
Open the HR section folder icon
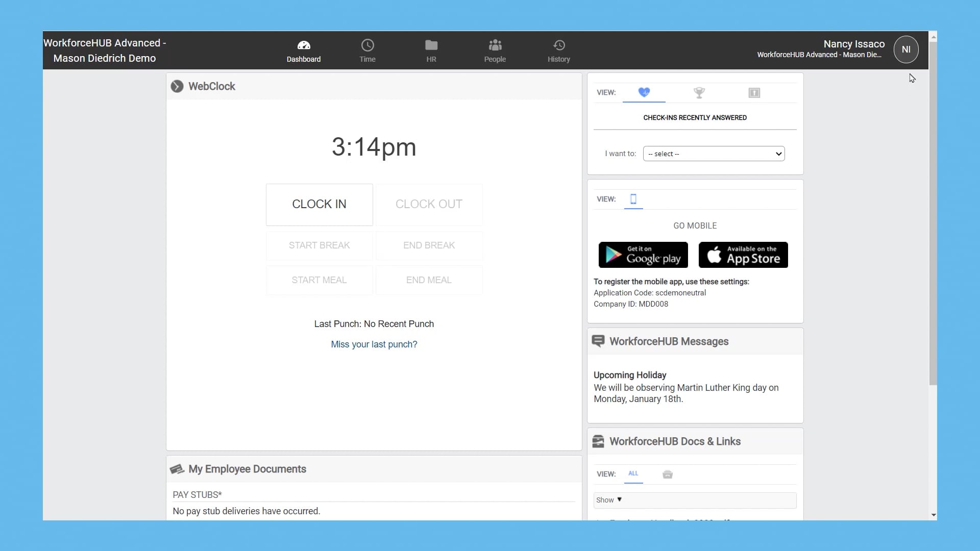point(431,50)
